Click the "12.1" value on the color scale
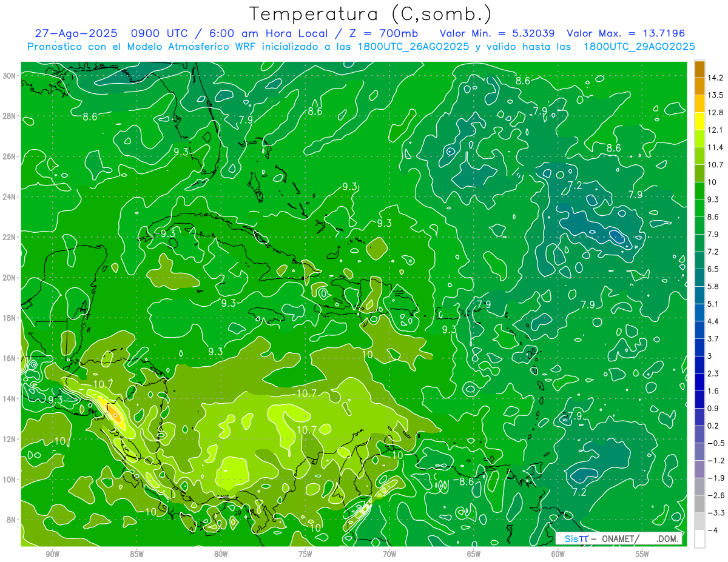 pos(715,130)
